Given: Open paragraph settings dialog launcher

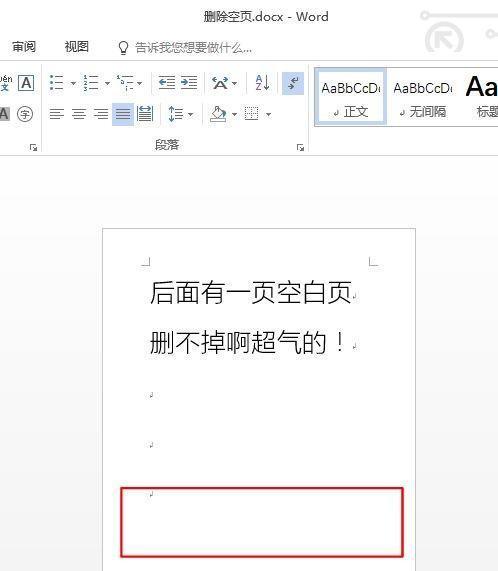Looking at the screenshot, I should tap(300, 147).
